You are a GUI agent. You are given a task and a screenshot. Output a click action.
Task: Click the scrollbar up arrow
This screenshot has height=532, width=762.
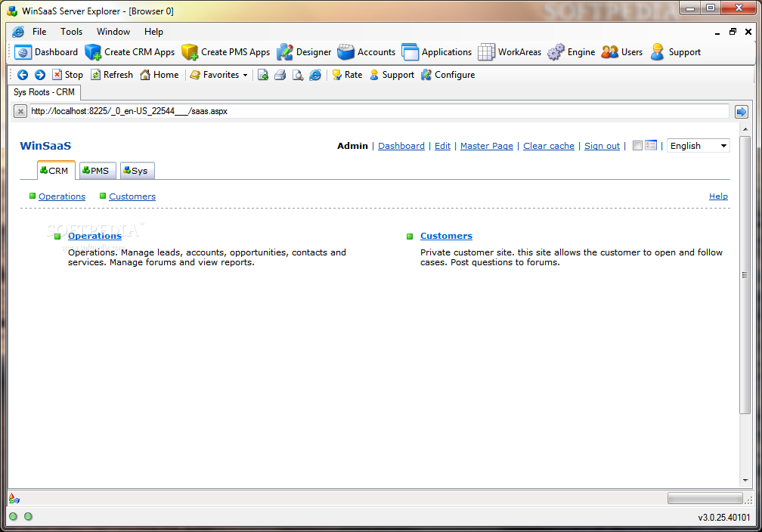(745, 130)
